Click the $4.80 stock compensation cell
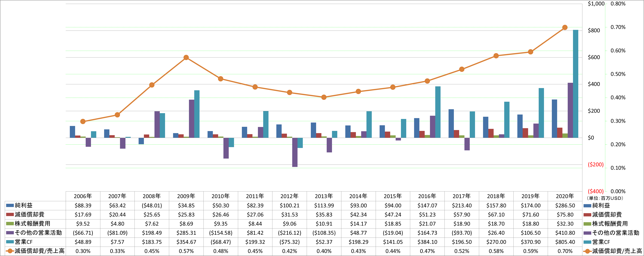Image resolution: width=644 pixels, height=256 pixels. click(117, 224)
